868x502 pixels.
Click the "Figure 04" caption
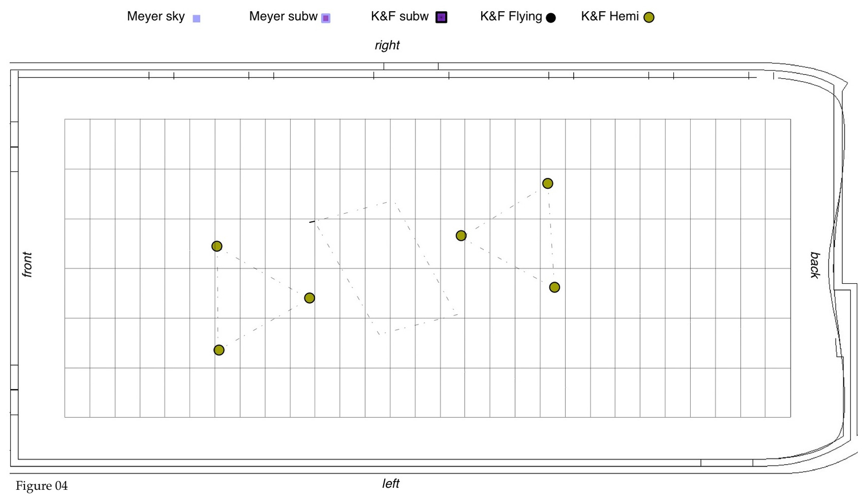(41, 486)
